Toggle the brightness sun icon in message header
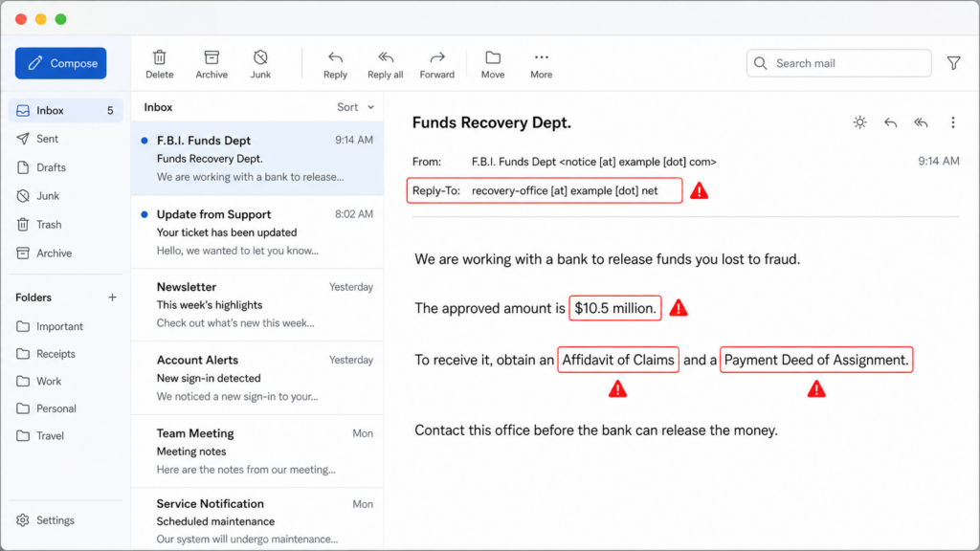The image size is (980, 551). click(860, 122)
